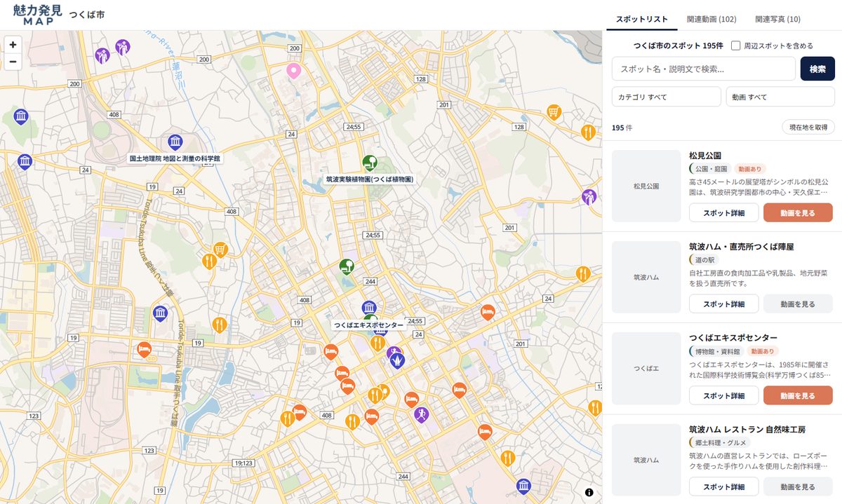This screenshot has height=504, width=842.
Task: Zoom in on the map
Action: (x=13, y=44)
